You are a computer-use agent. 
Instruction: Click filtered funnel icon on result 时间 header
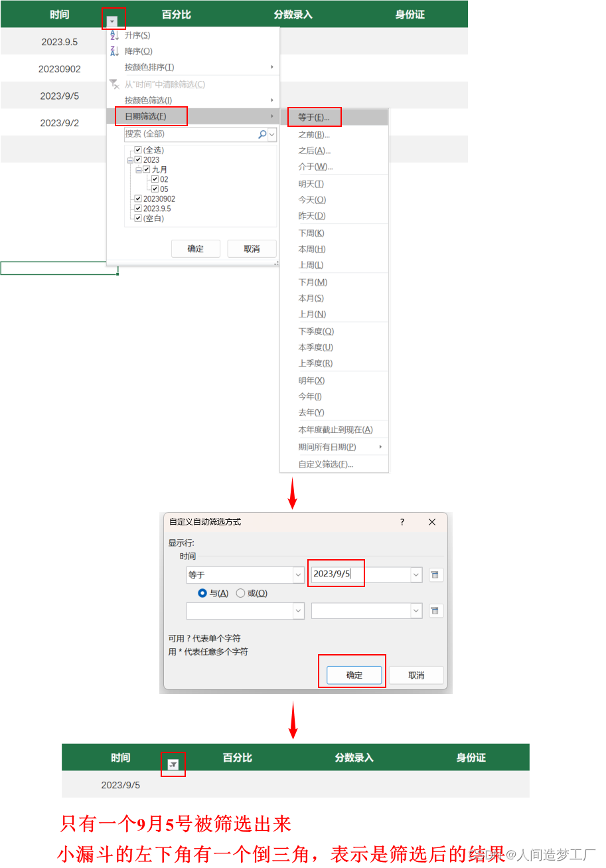coord(173,765)
